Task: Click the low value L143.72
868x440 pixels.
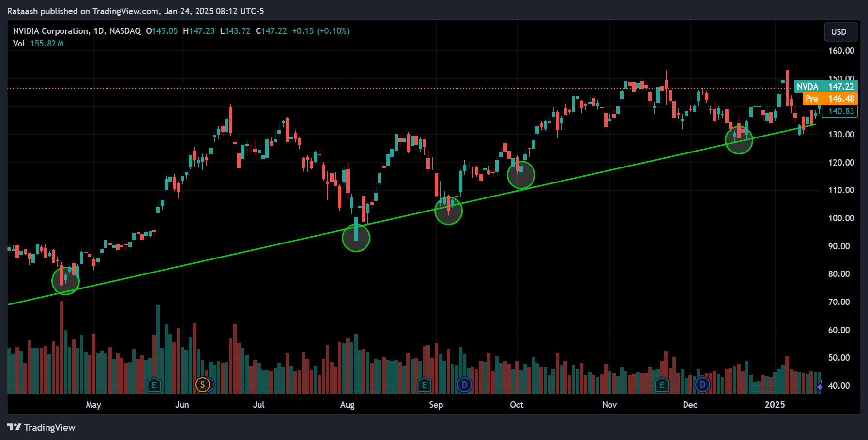Action: tap(235, 31)
